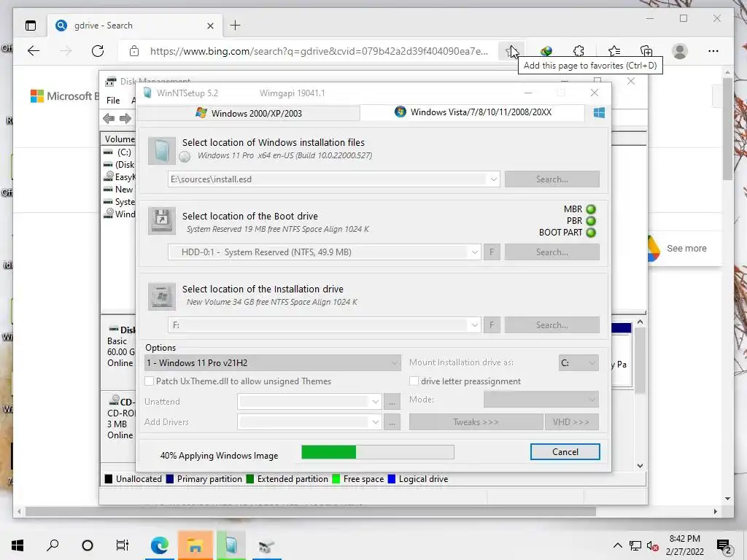Click the Logical drive legend color swatch
This screenshot has height=560, width=747.
coord(392,479)
